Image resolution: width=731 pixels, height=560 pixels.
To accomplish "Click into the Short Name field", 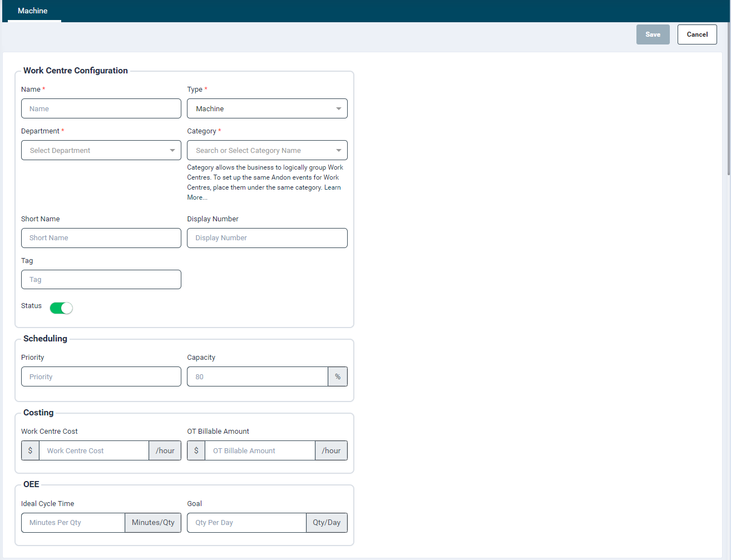I will point(101,238).
